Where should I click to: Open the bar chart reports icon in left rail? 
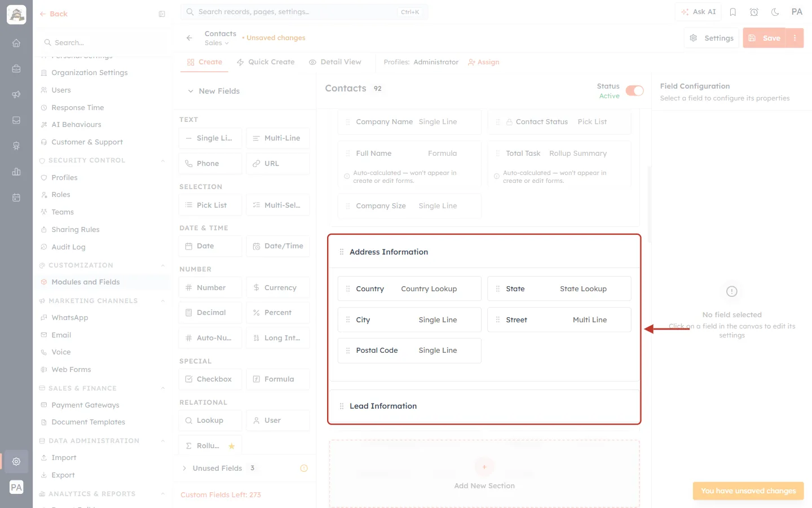click(16, 172)
